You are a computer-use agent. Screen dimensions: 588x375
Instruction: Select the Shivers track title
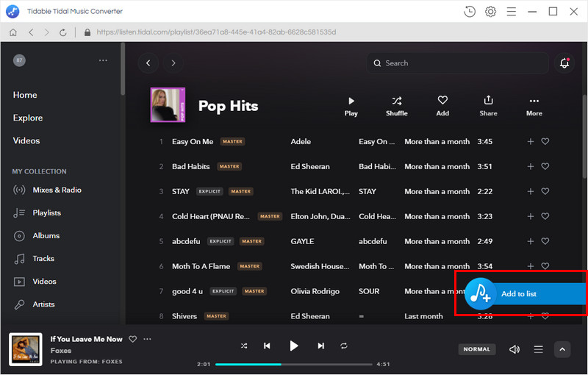click(x=184, y=316)
